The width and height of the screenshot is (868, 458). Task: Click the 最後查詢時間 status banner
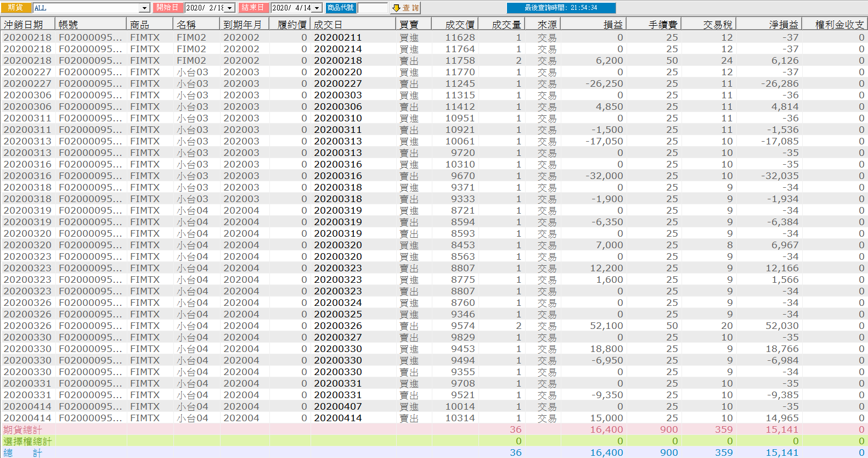(x=561, y=8)
